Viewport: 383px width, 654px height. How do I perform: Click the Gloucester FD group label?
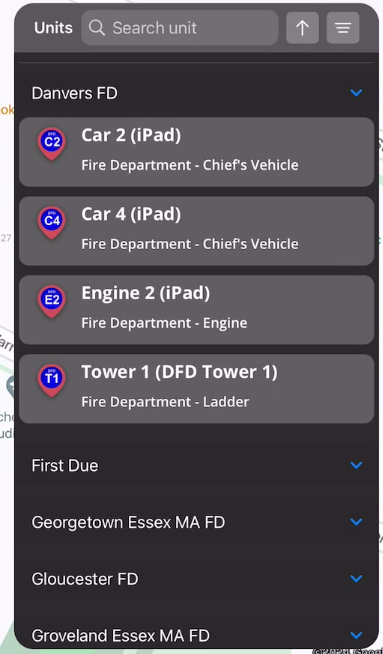85,579
